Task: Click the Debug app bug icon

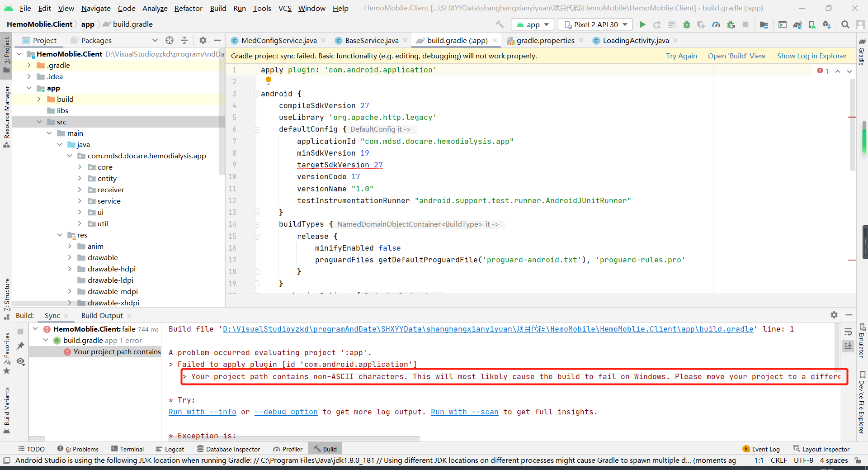Action: (687, 24)
